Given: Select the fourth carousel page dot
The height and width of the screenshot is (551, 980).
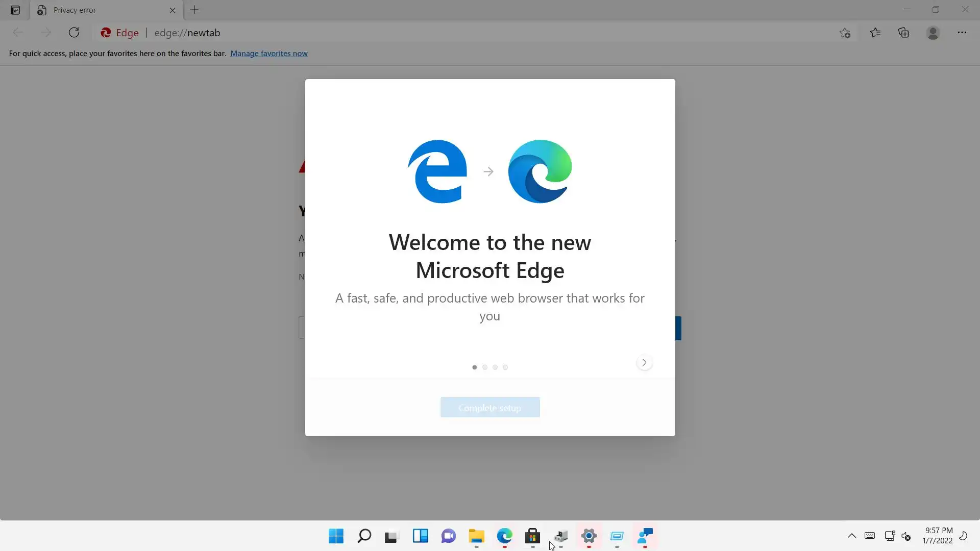Looking at the screenshot, I should [x=505, y=367].
